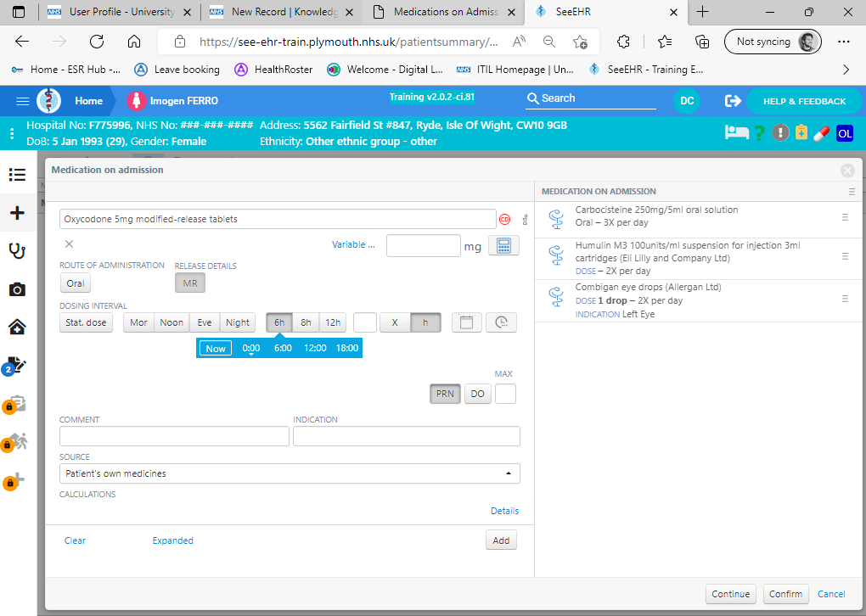The height and width of the screenshot is (616, 866).
Task: Open Carbocisteine row options menu
Action: click(845, 217)
